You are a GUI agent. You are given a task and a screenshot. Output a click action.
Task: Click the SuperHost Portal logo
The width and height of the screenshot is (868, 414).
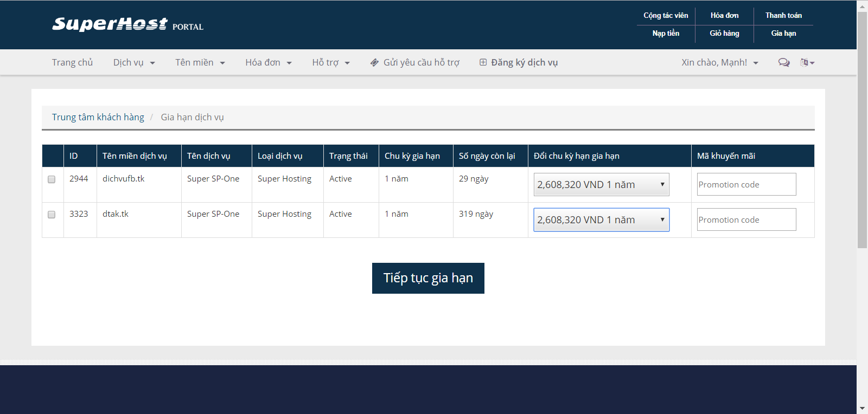point(127,25)
